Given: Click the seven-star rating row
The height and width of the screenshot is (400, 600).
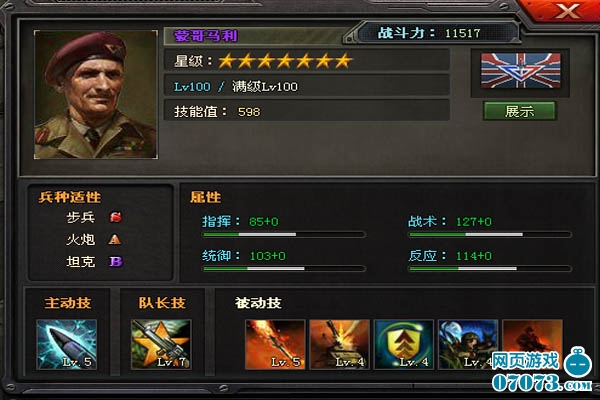Looking at the screenshot, I should pos(307,60).
